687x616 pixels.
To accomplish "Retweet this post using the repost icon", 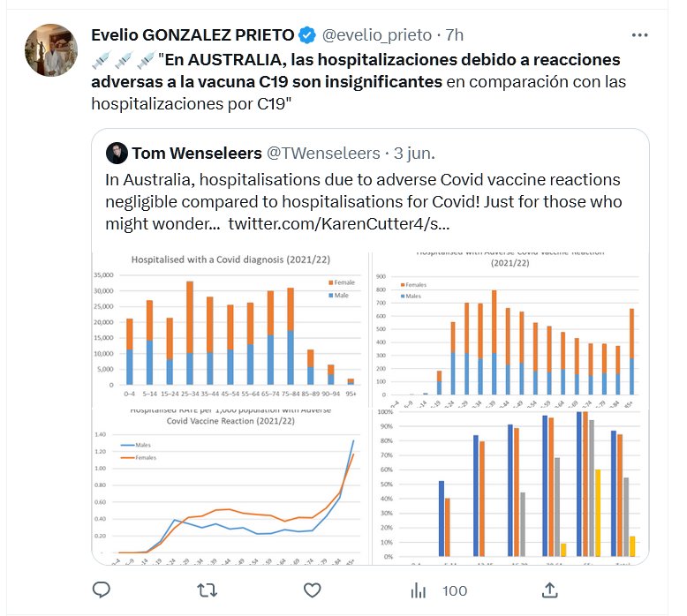I will point(207,590).
